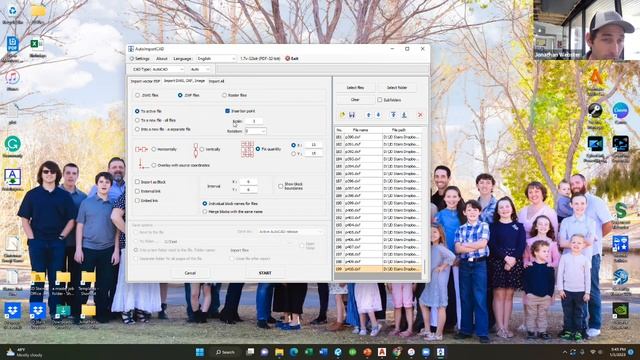Choose Into a new file - separate file
This screenshot has height=360, width=640.
138,129
